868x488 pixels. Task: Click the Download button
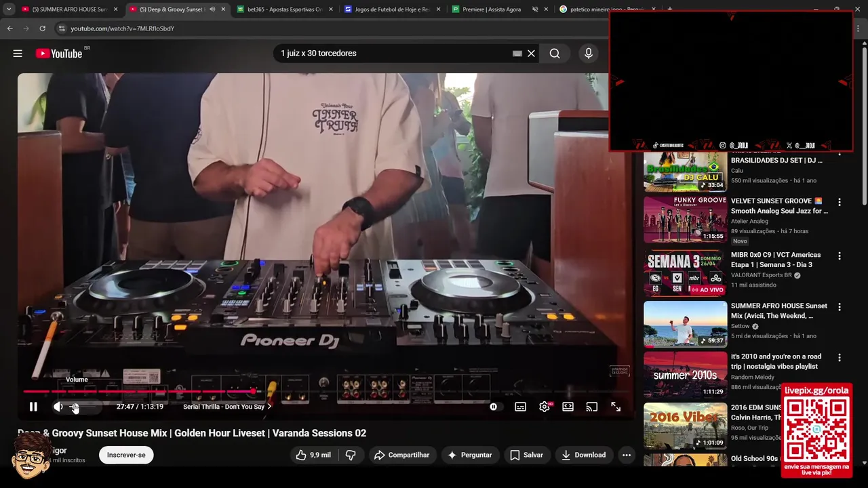(584, 455)
